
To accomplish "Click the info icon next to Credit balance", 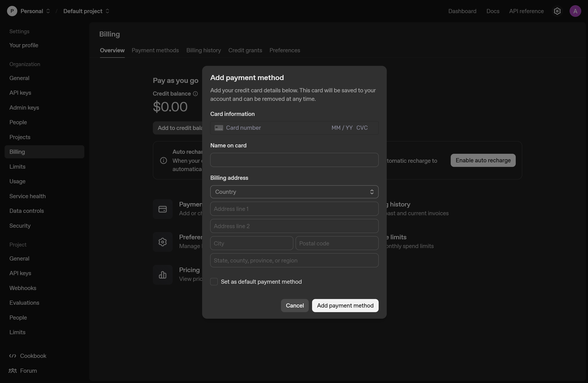I will pyautogui.click(x=195, y=94).
